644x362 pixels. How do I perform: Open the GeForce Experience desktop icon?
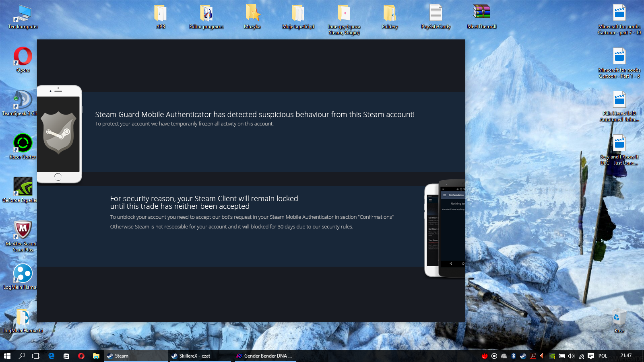[x=23, y=187]
